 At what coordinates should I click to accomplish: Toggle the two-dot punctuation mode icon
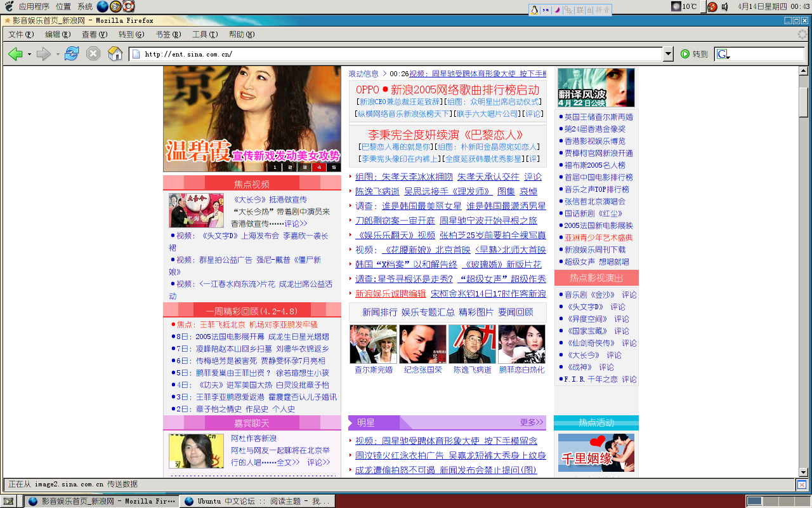pyautogui.click(x=546, y=10)
